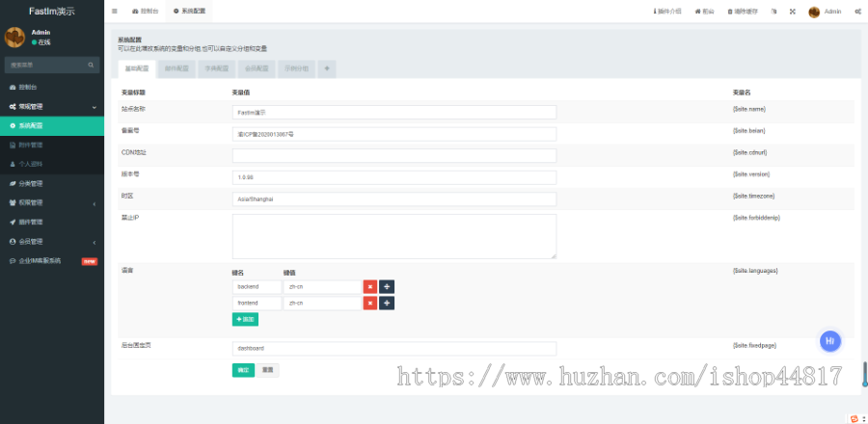Viewport: 868px width, 424px height.
Task: Focus the empty CDN地址 input
Action: click(394, 155)
